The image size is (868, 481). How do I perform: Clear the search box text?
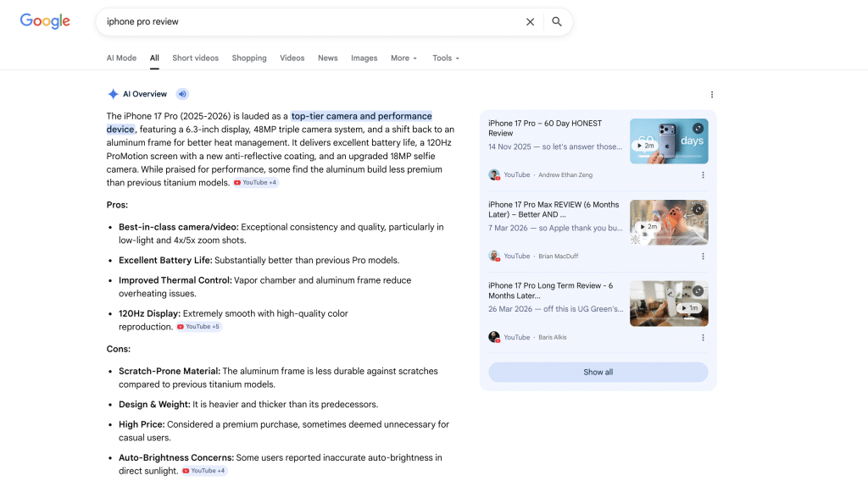point(530,22)
